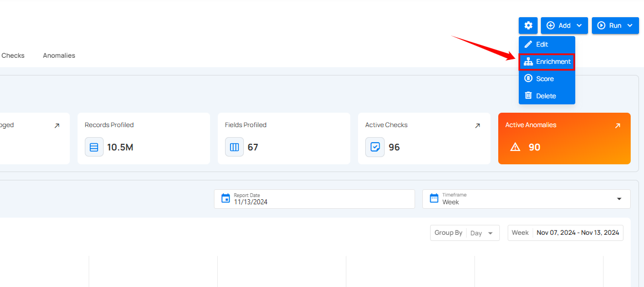Image resolution: width=644 pixels, height=287 pixels.
Task: Click the Active Anomalies warning triangle icon
Action: pos(515,147)
